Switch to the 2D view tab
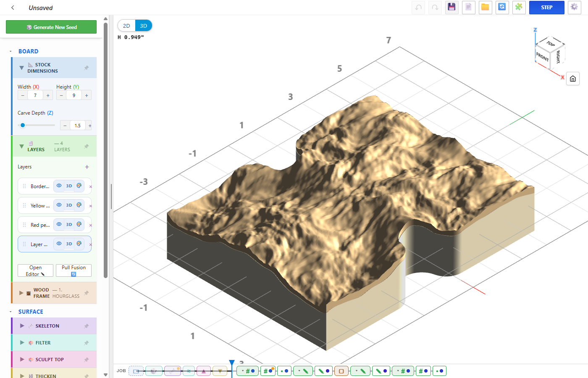 click(x=126, y=26)
